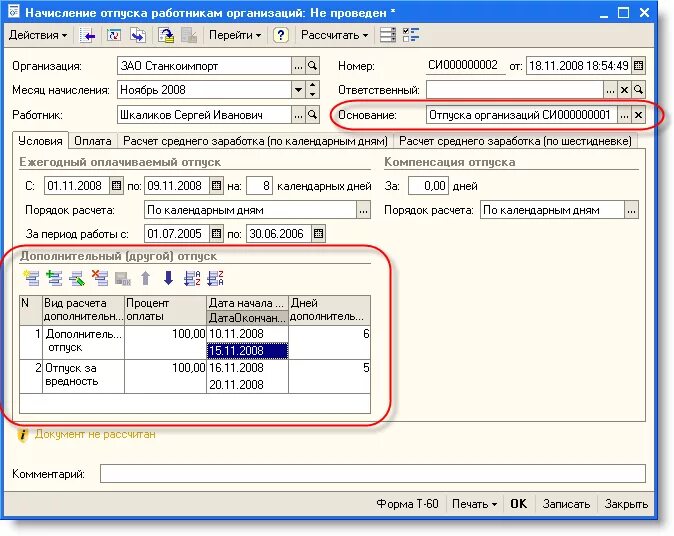Screen dimensions: 674x536
Task: Open the calendar for work period start 01.07.2005
Action: [x=216, y=234]
